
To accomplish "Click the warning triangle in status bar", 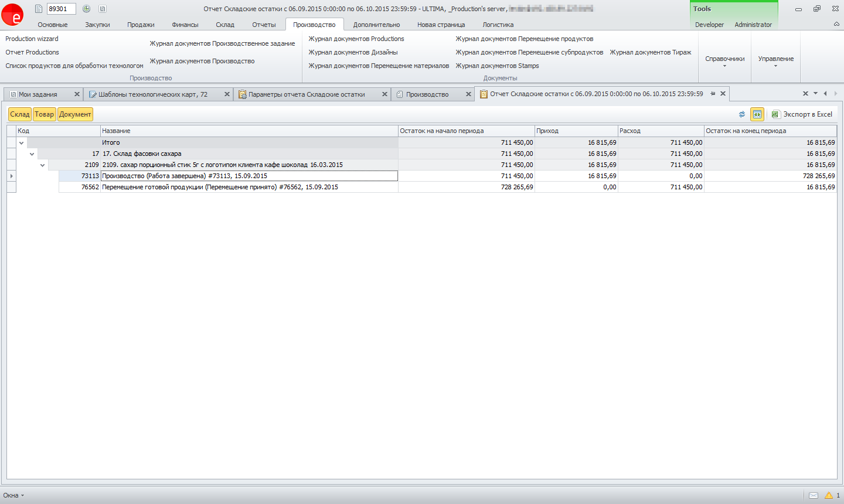I will (829, 495).
